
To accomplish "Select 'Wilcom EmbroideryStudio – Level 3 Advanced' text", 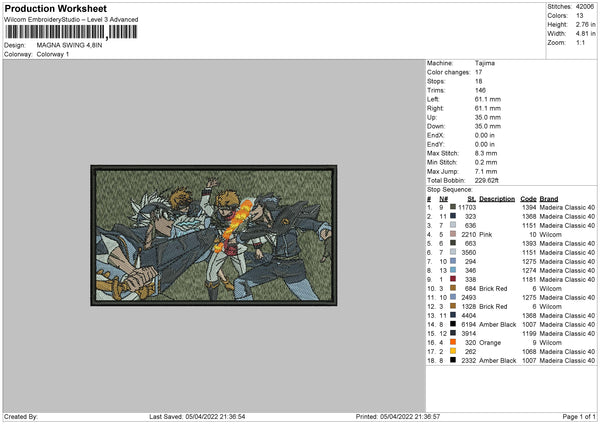I will (x=71, y=20).
